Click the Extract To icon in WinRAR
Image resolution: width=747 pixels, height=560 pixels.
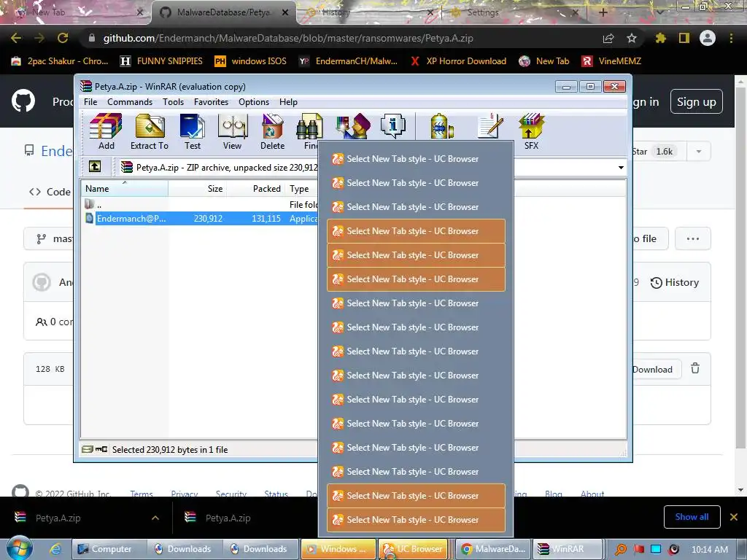(150, 131)
